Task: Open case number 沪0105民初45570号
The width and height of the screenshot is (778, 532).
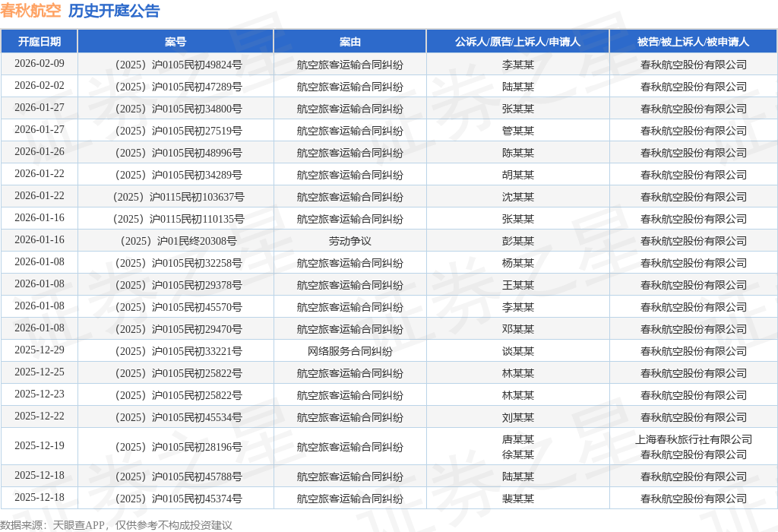Action: pyautogui.click(x=178, y=307)
